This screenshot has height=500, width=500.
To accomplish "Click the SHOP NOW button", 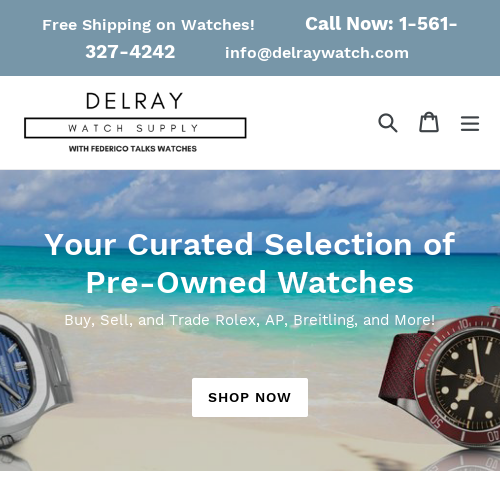I will click(250, 397).
